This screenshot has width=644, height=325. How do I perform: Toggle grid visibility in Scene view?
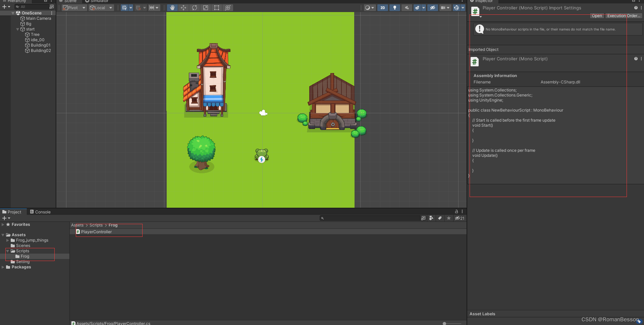124,8
